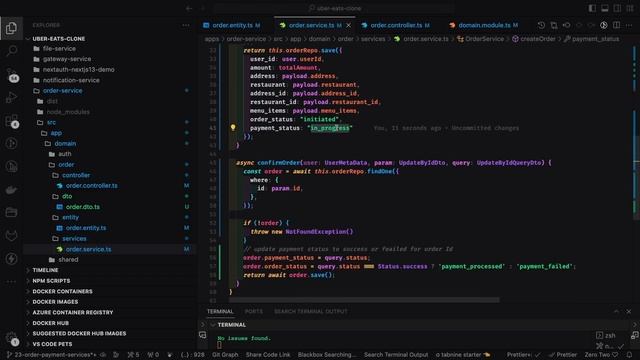640x360 pixels.
Task: Toggle secondary side bar visibility
Action: 617,8
